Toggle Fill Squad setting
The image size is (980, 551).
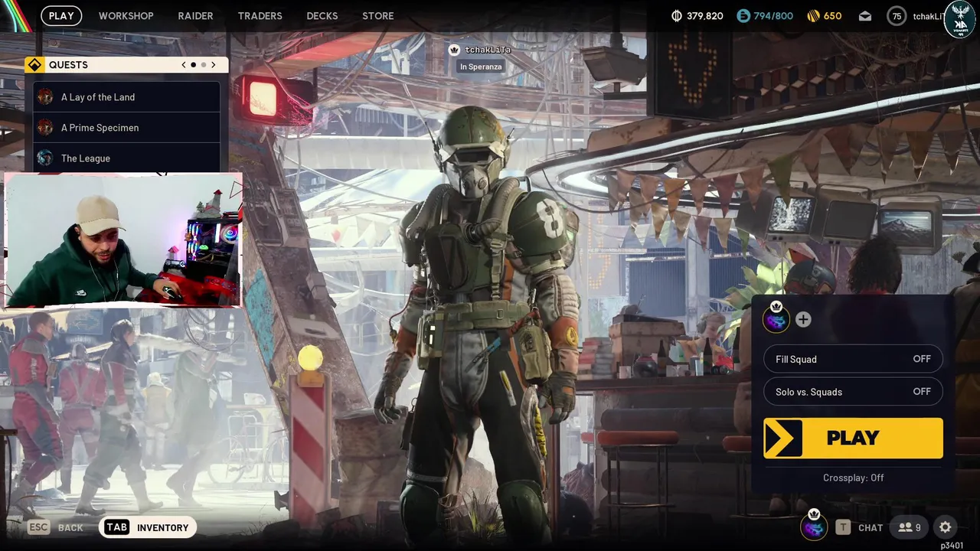pyautogui.click(x=853, y=359)
